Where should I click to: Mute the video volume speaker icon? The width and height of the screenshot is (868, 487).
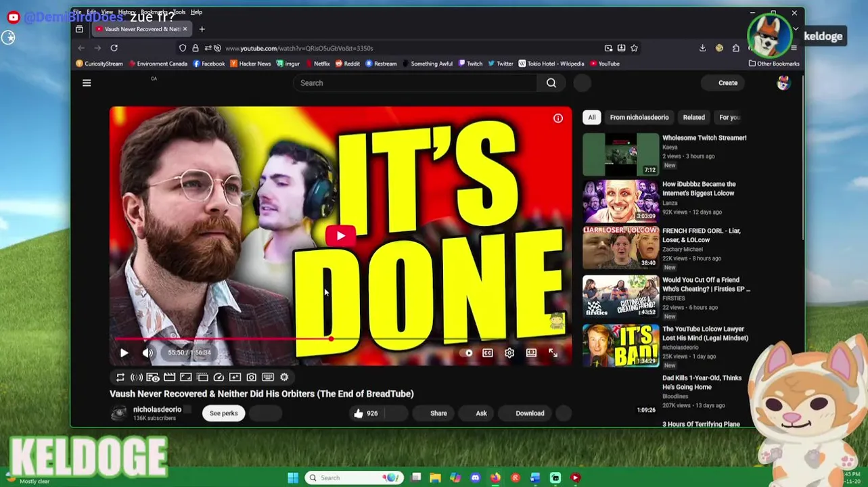tap(147, 353)
